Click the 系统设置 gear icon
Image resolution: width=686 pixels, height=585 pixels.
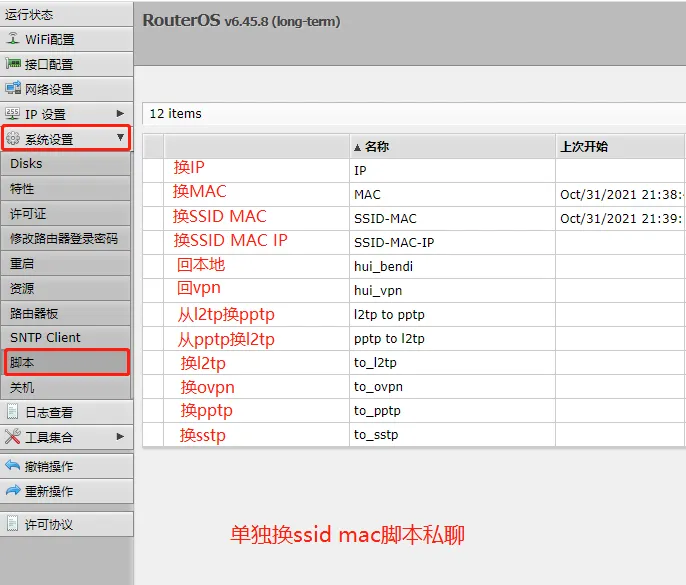click(x=13, y=139)
